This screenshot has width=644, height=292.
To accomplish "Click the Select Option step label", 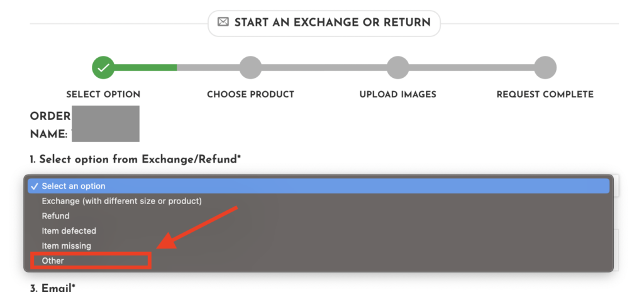I will (103, 95).
